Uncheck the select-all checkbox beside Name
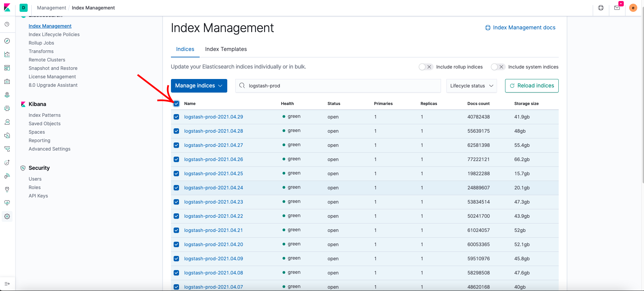Screen dimensions: 644x291 [x=176, y=104]
